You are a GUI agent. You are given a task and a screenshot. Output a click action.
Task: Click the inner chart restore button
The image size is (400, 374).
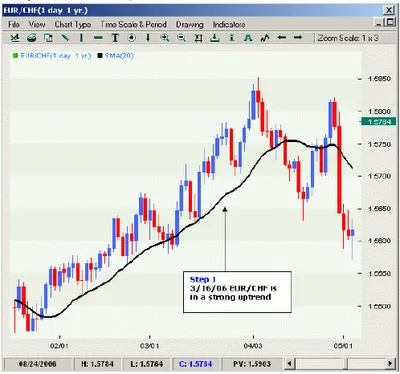(x=390, y=22)
